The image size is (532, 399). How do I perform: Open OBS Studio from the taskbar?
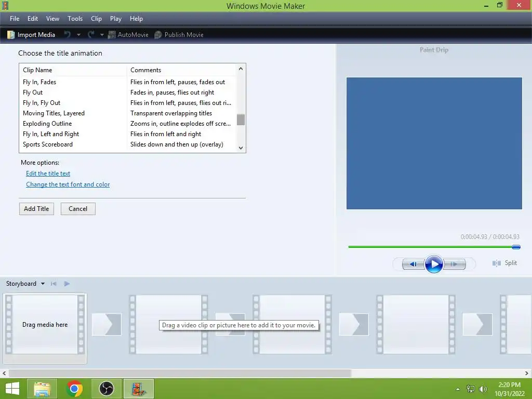(x=107, y=389)
